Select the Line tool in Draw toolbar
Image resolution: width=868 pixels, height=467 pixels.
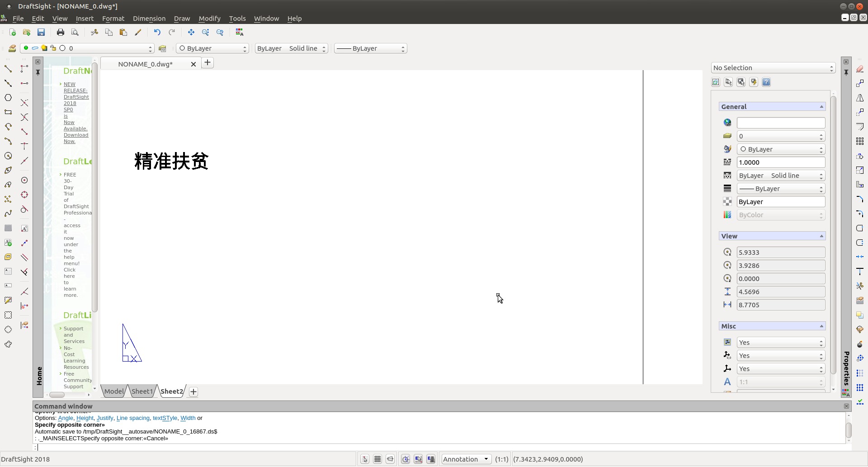(x=8, y=69)
